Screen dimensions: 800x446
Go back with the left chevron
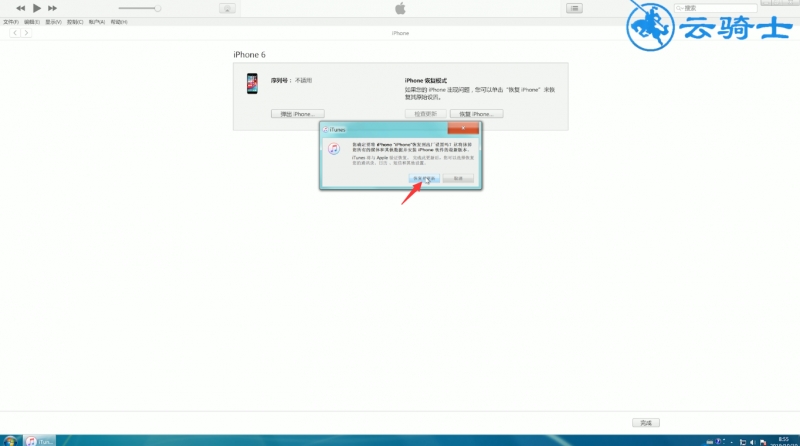point(15,33)
